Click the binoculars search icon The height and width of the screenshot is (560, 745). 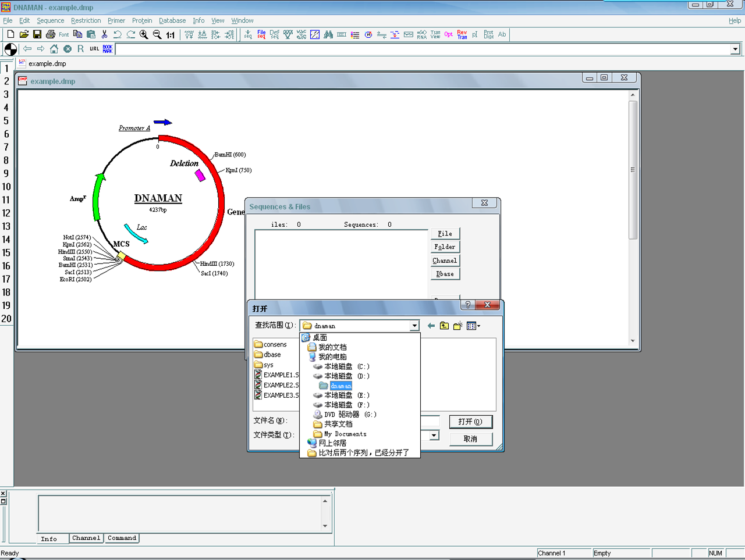pyautogui.click(x=328, y=34)
